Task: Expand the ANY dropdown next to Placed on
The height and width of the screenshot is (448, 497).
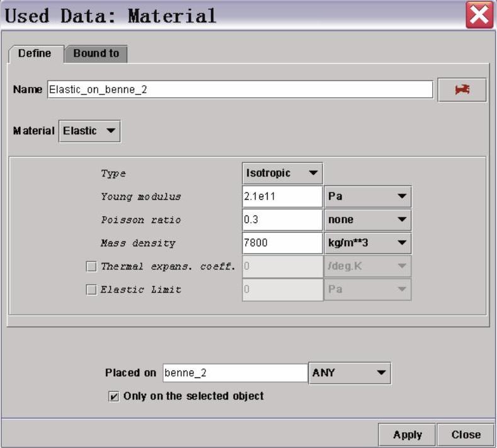Action: [x=349, y=373]
